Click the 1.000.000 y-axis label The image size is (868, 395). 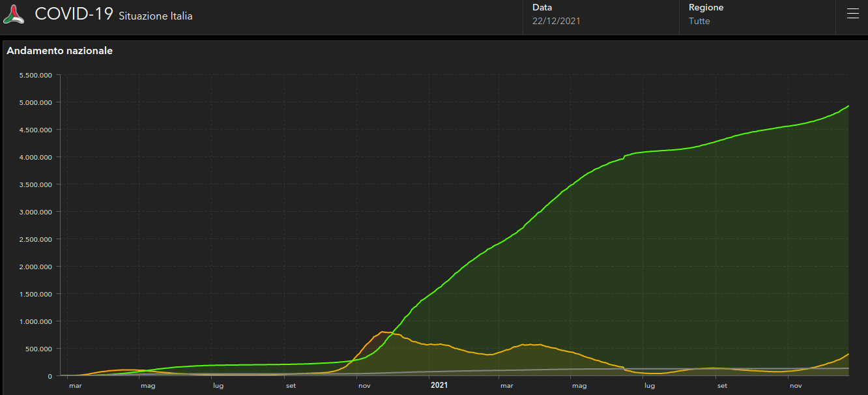[x=36, y=321]
